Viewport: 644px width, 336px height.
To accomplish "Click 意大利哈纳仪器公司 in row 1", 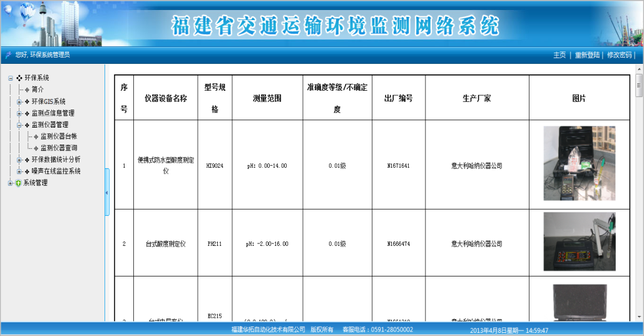I will [x=477, y=166].
